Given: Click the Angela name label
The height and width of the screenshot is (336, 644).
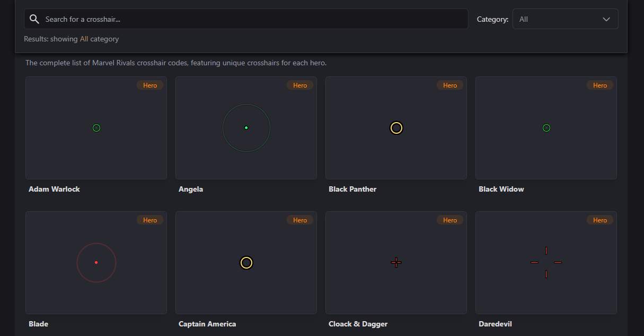Looking at the screenshot, I should (x=191, y=189).
